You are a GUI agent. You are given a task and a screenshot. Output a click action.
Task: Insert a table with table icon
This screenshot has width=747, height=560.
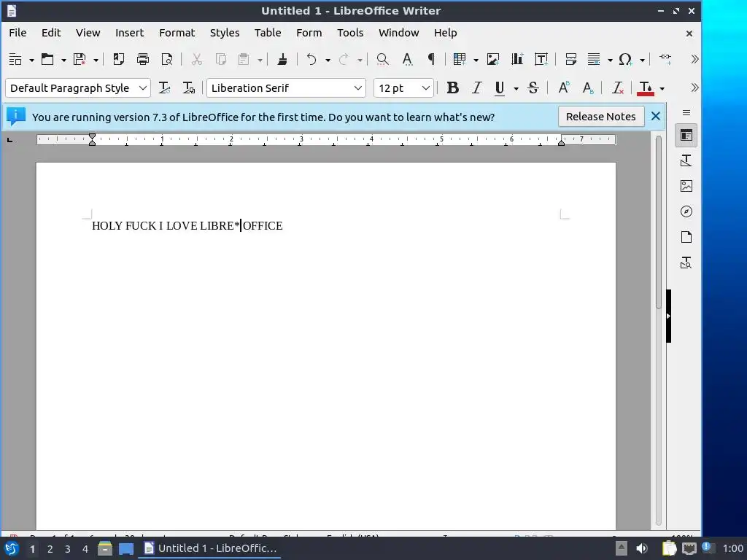460,59
